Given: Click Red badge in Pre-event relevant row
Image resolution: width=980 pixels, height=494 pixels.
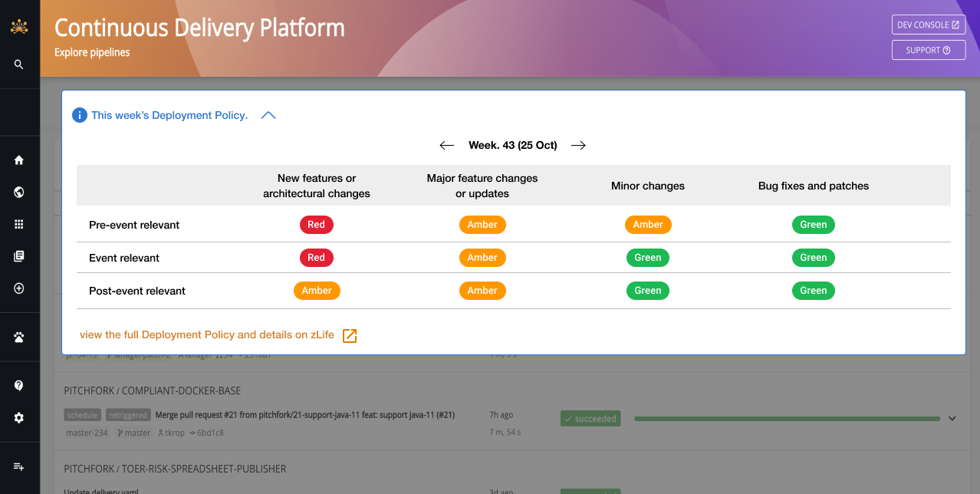Looking at the screenshot, I should [317, 225].
